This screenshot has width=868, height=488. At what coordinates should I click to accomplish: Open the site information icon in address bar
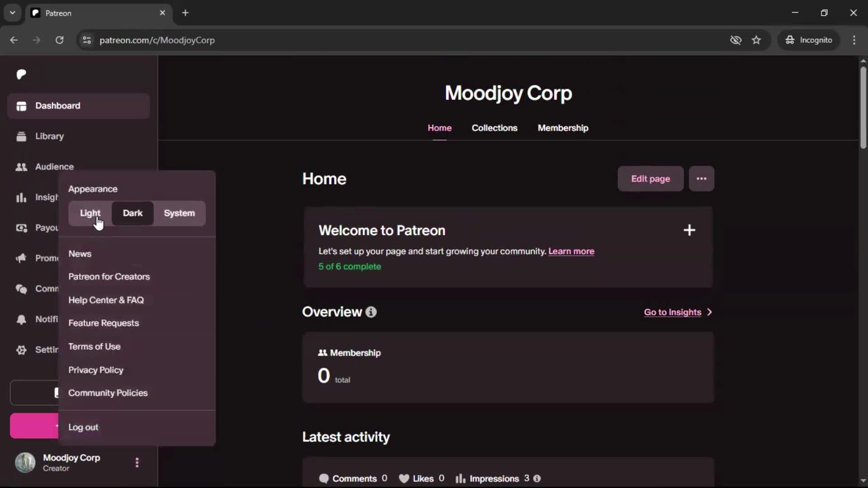pyautogui.click(x=87, y=40)
